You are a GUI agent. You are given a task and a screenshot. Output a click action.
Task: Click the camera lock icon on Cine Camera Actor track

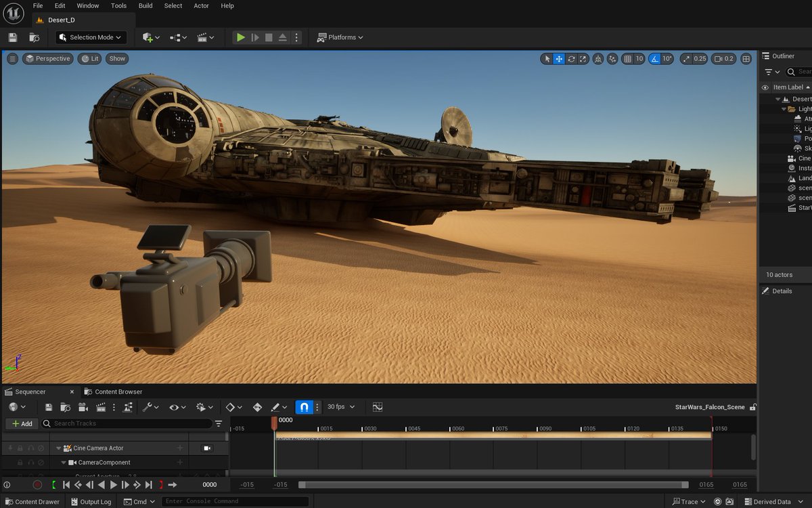207,448
